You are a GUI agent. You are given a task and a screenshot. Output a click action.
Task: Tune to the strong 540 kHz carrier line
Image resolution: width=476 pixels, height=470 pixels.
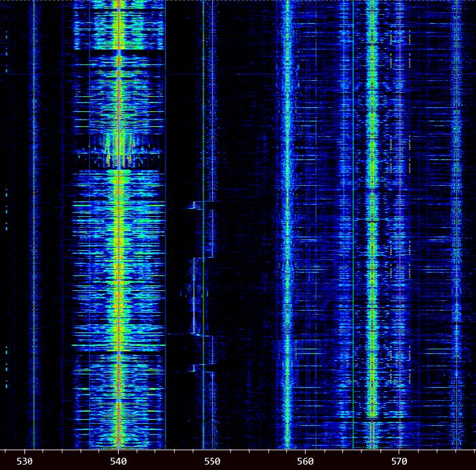click(x=119, y=224)
